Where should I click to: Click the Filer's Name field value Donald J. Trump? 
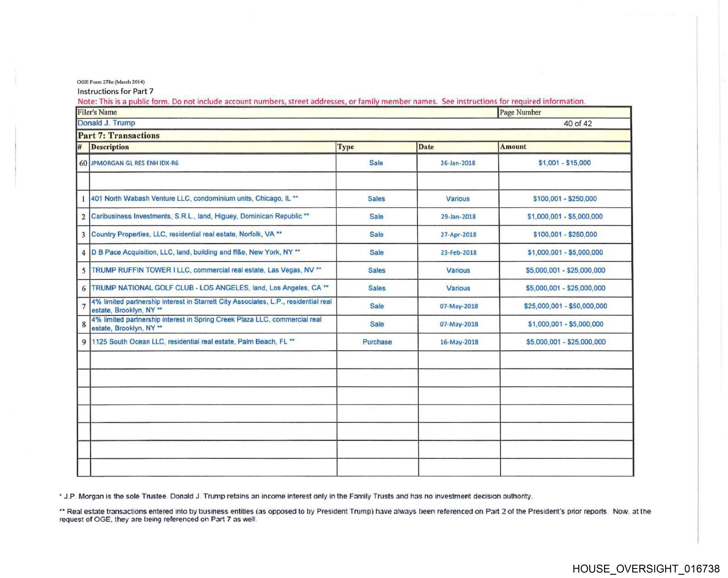coord(106,123)
